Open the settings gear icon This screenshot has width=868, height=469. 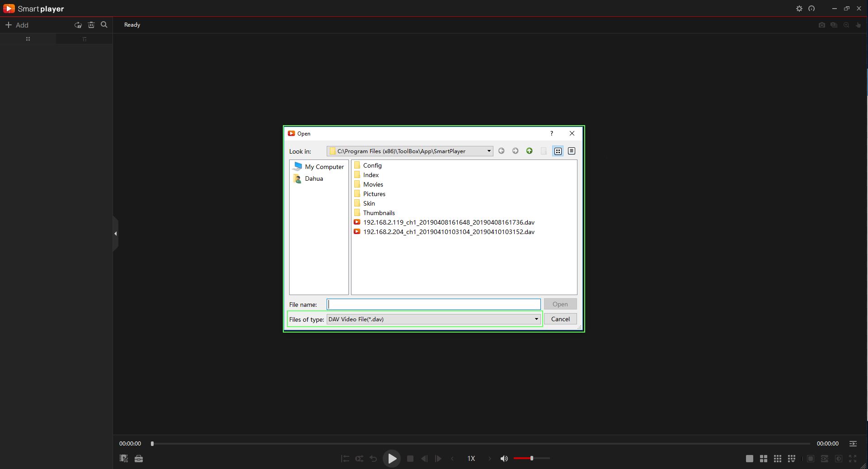[799, 9]
